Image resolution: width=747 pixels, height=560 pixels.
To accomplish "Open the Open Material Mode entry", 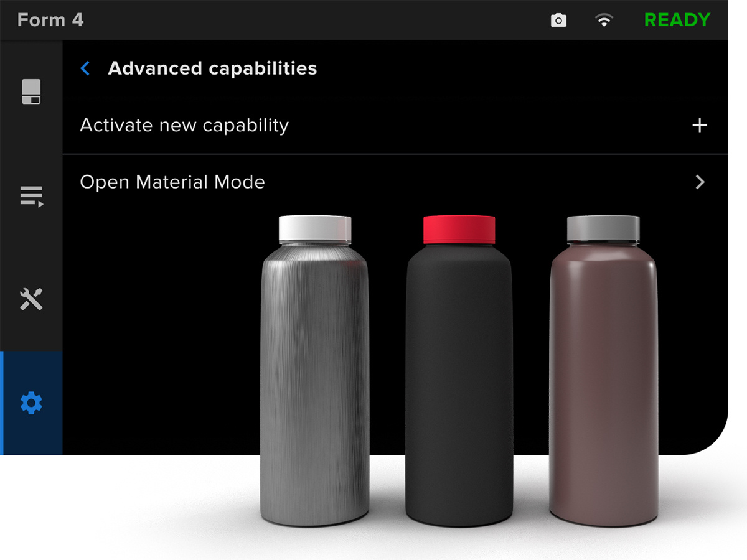I will pos(172,182).
